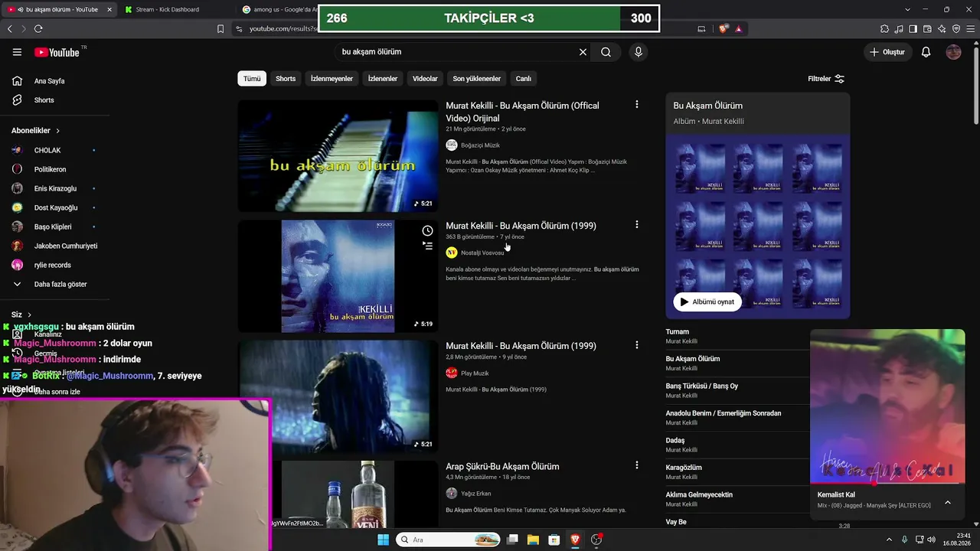Image resolution: width=980 pixels, height=551 pixels.
Task: Open options for the Arap Şükrü result
Action: click(x=636, y=465)
